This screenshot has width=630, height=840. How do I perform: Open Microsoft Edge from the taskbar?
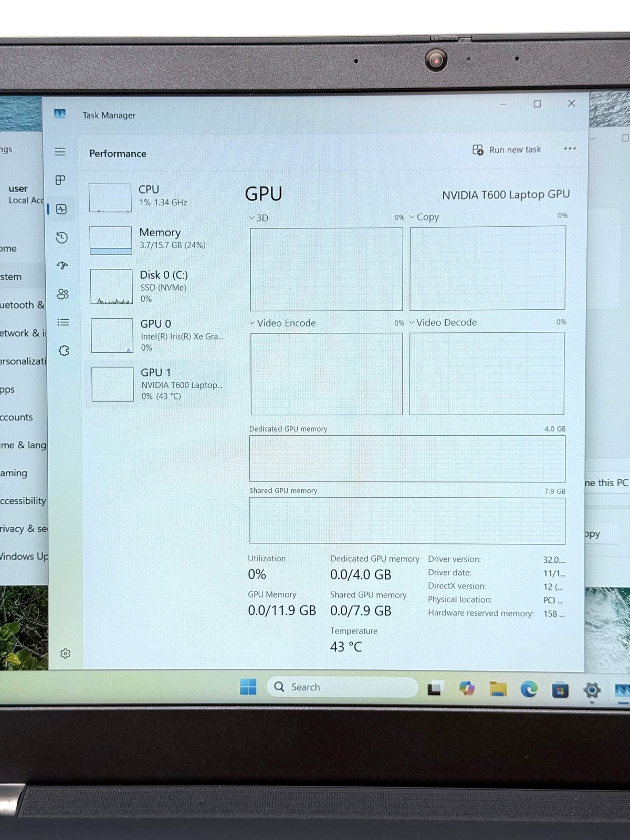[529, 689]
